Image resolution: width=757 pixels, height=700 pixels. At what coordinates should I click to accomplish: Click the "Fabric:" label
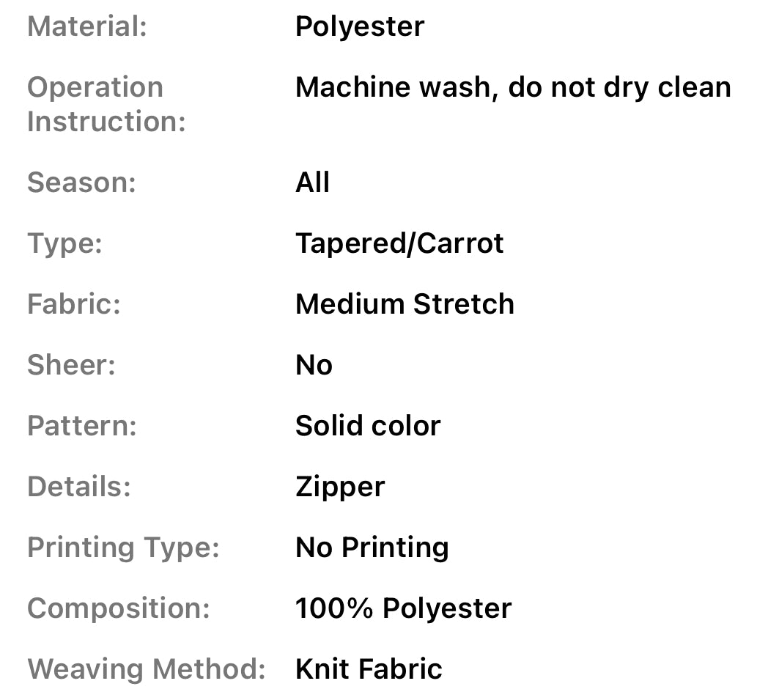point(73,304)
